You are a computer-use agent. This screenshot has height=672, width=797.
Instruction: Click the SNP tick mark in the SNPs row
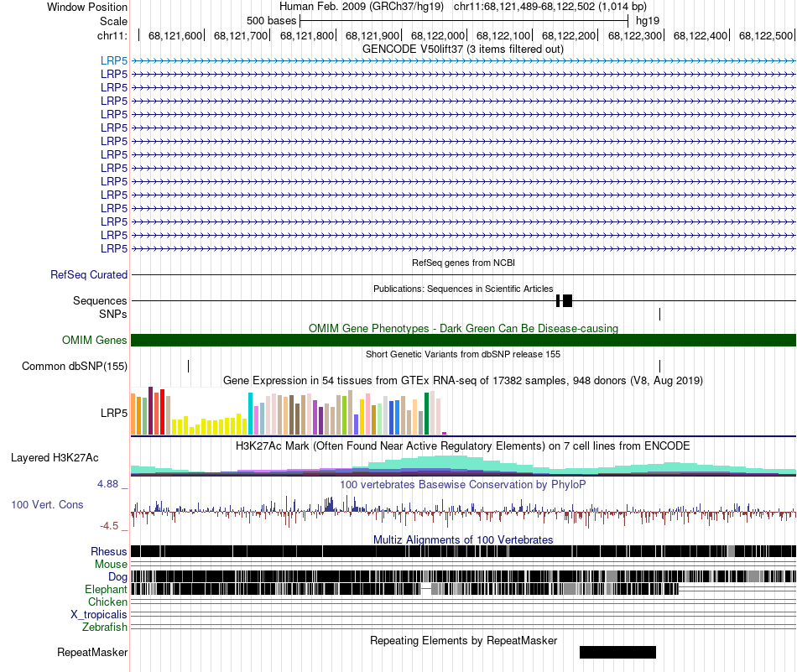pos(659,314)
